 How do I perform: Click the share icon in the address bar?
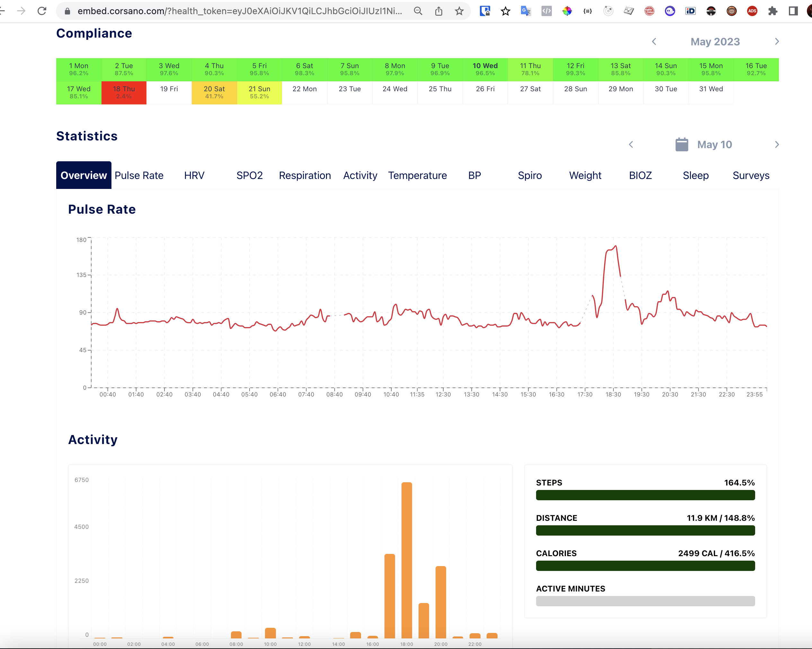[x=439, y=11]
